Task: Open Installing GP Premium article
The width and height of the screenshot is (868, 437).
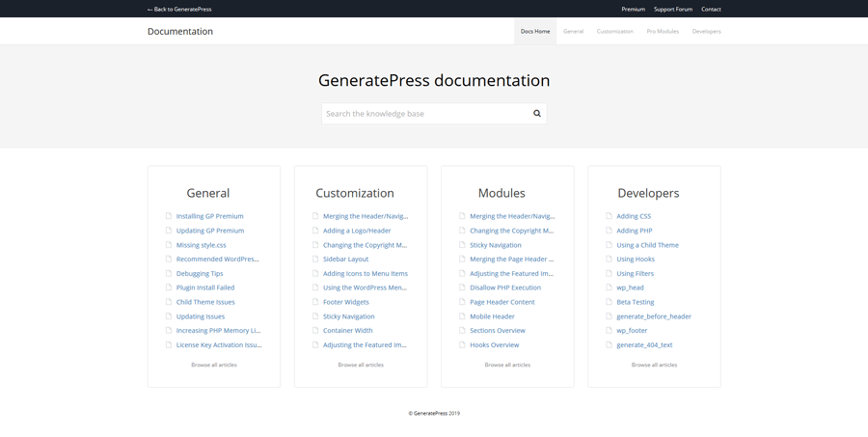Action: [x=210, y=216]
